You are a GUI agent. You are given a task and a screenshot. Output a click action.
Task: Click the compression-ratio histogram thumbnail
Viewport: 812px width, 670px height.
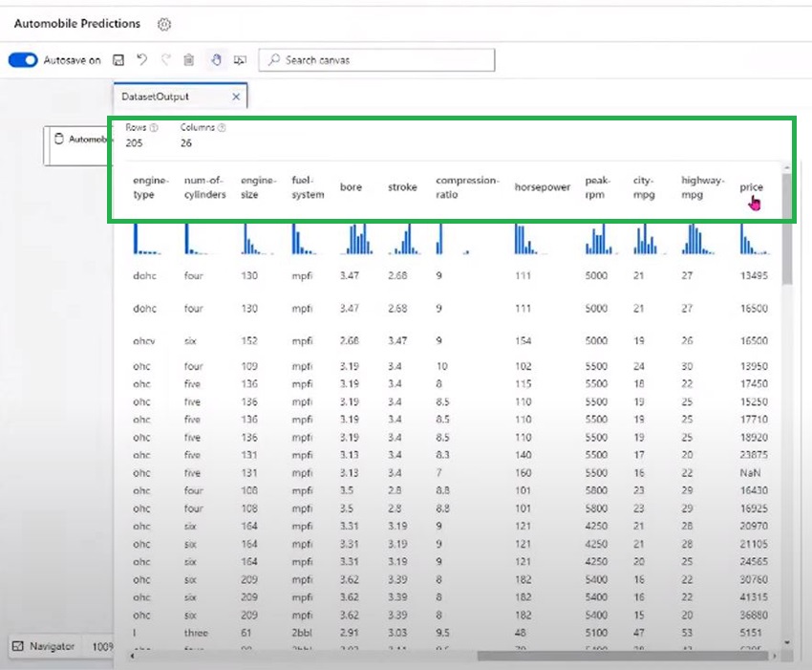[449, 240]
